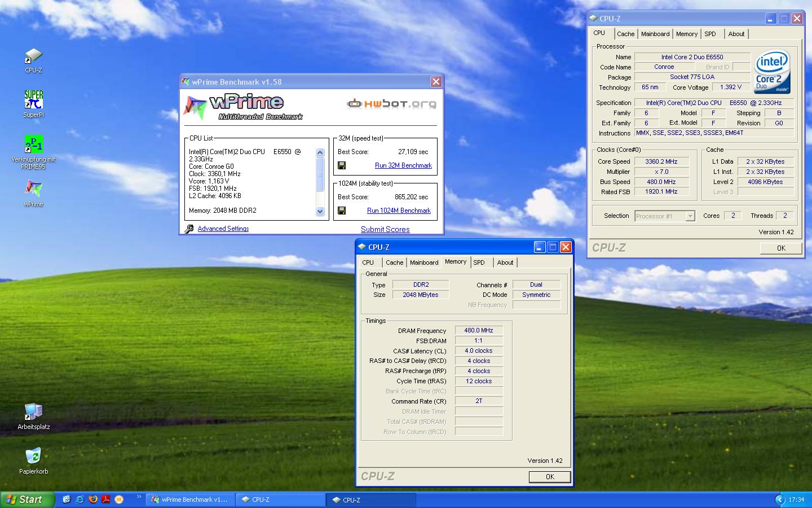812x508 pixels.
Task: Switch to the Memory tab in the top-right CPU-Z
Action: coord(687,34)
